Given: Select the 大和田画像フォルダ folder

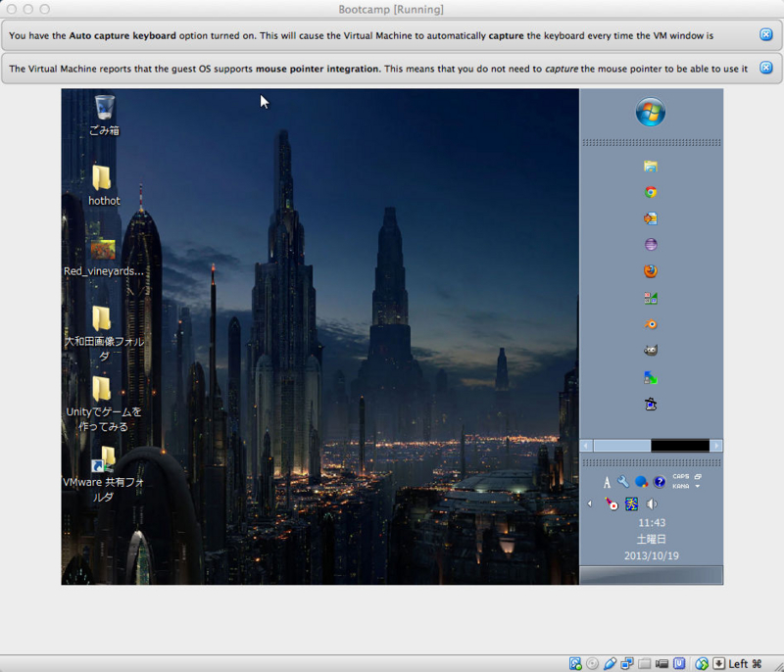Looking at the screenshot, I should [104, 334].
